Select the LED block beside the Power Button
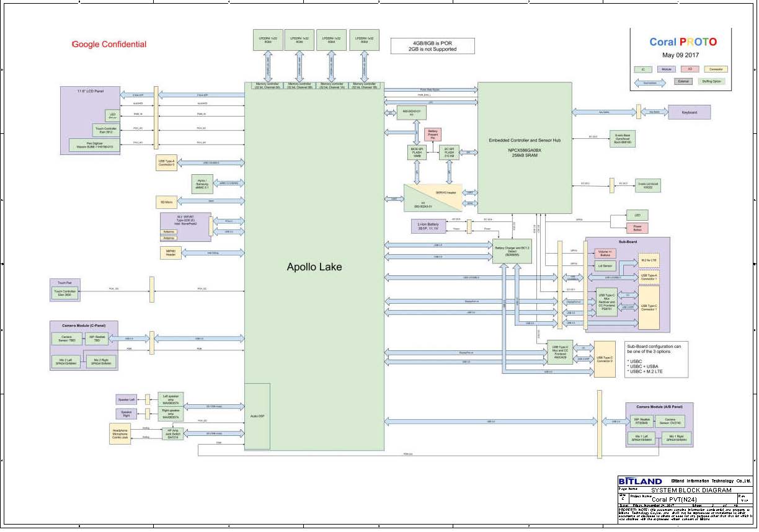 pyautogui.click(x=637, y=215)
